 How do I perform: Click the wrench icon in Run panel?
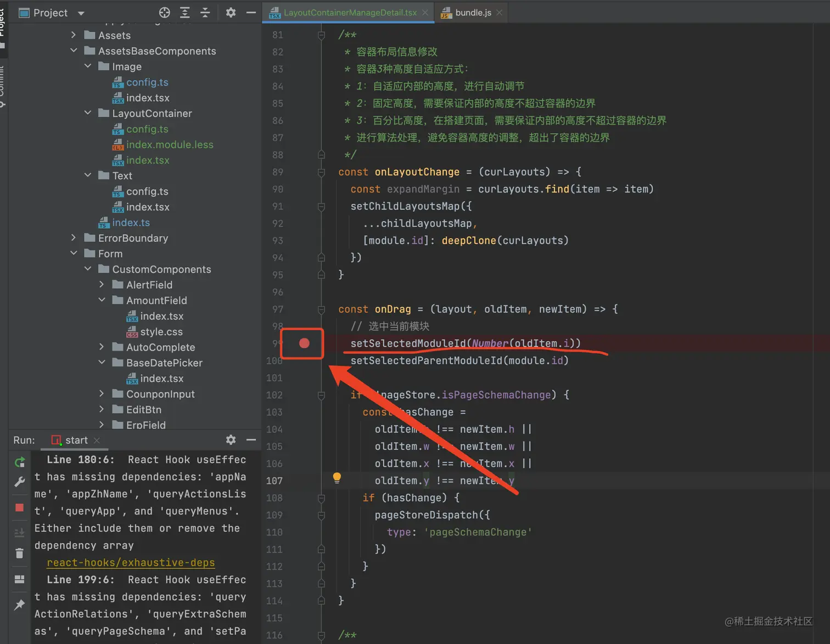19,482
